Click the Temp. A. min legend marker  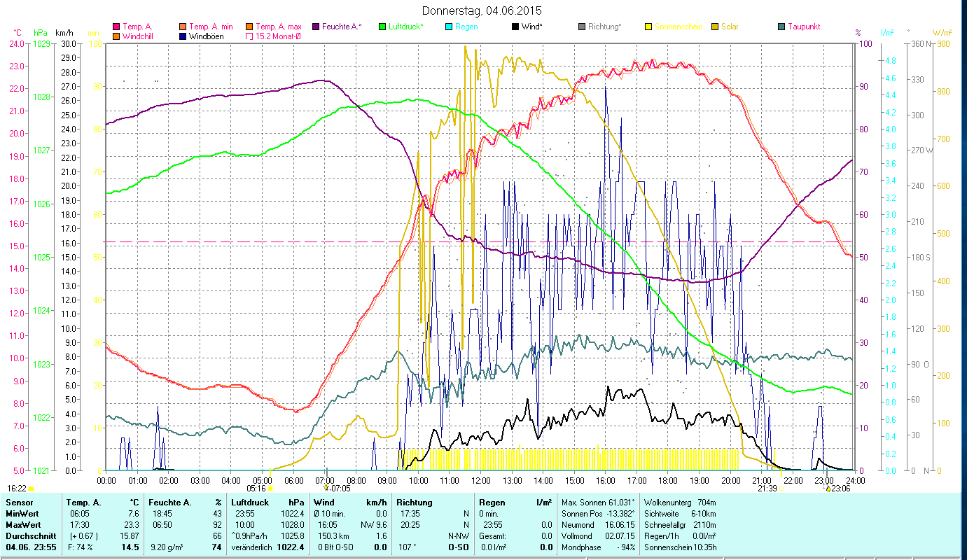183,27
